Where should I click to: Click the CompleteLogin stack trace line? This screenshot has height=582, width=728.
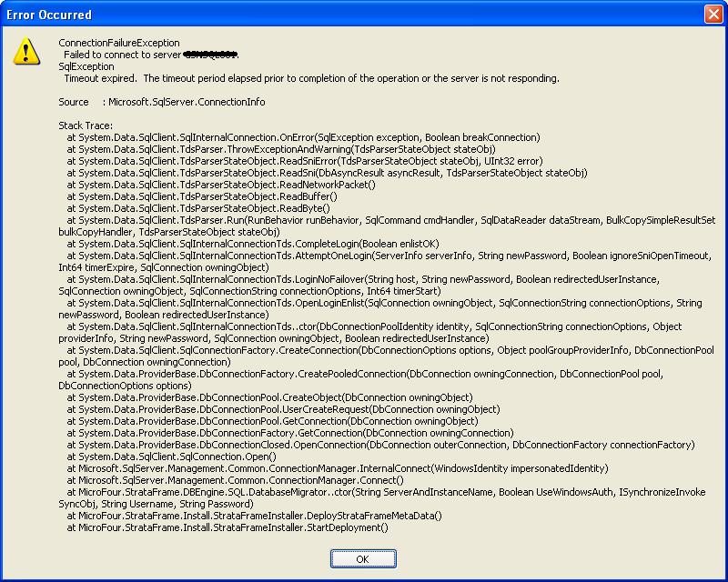[x=252, y=244]
